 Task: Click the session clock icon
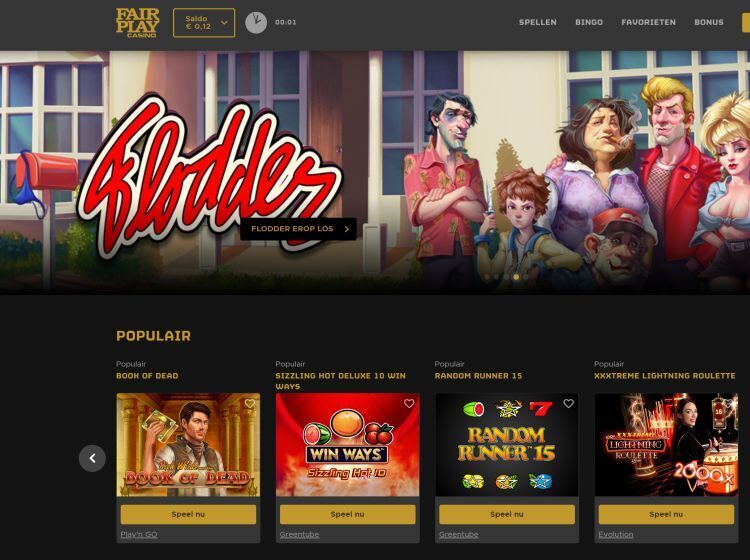tap(256, 22)
